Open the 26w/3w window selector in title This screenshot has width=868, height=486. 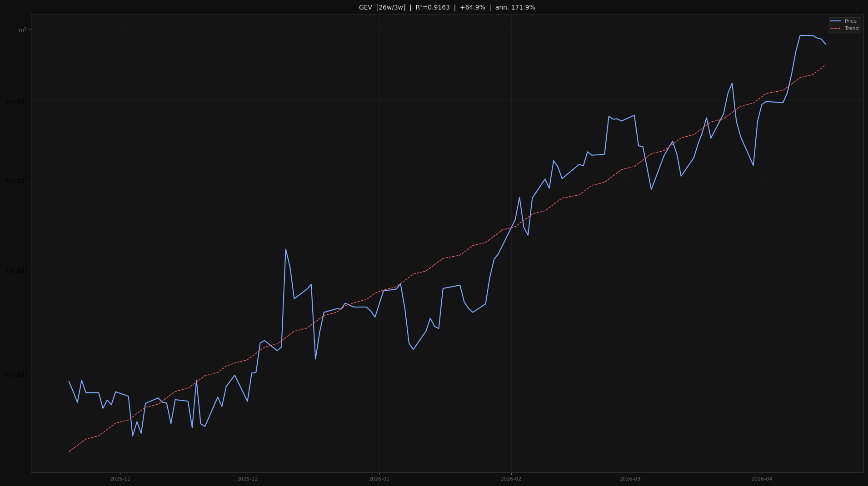[391, 7]
